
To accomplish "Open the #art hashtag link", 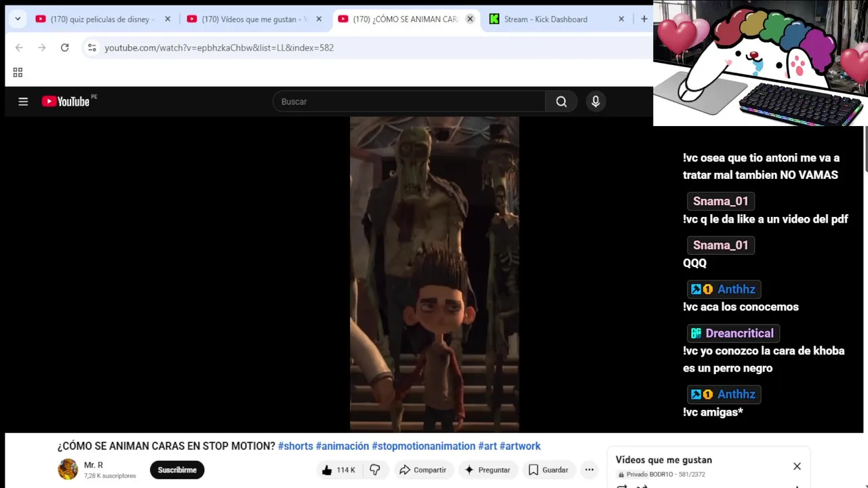I will click(x=488, y=446).
